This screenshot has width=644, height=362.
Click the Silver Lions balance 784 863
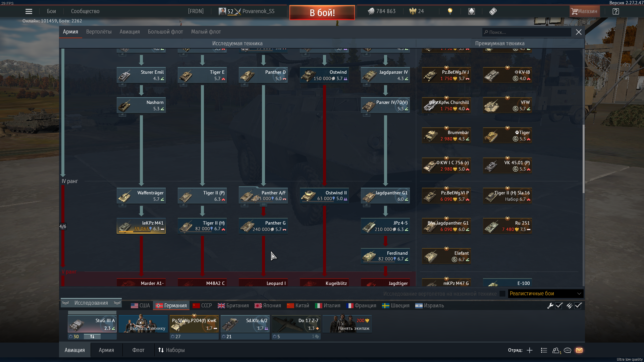pos(381,11)
